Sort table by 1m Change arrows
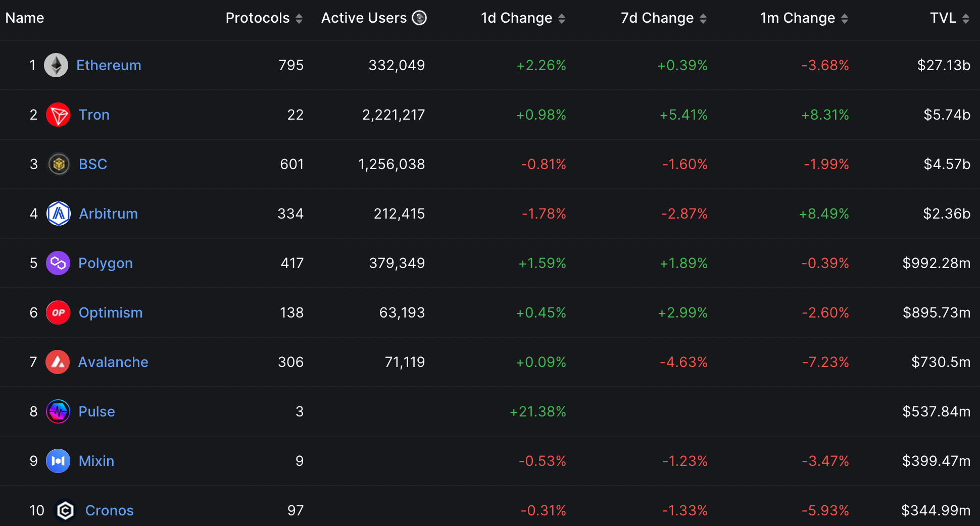The image size is (980, 526). [x=845, y=19]
